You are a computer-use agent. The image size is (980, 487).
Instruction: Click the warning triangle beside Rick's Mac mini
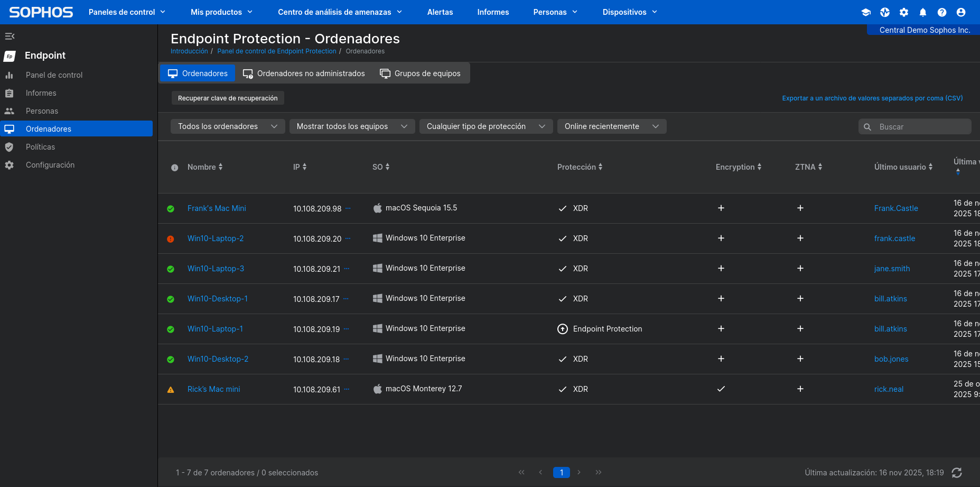click(x=171, y=390)
